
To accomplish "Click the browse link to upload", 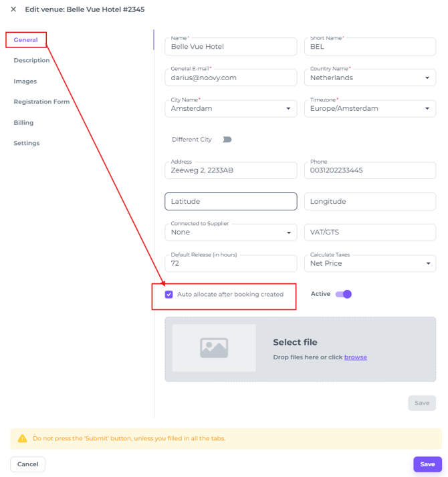I will click(x=356, y=357).
